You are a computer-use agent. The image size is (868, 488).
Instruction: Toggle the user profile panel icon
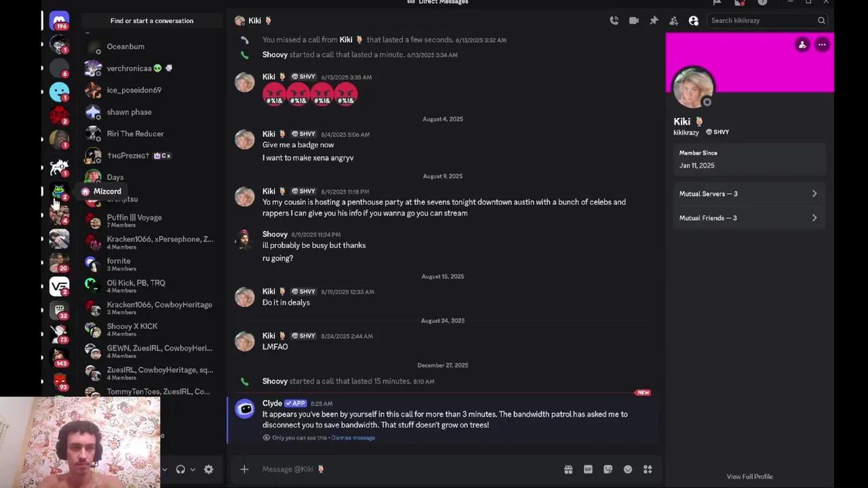coord(693,20)
